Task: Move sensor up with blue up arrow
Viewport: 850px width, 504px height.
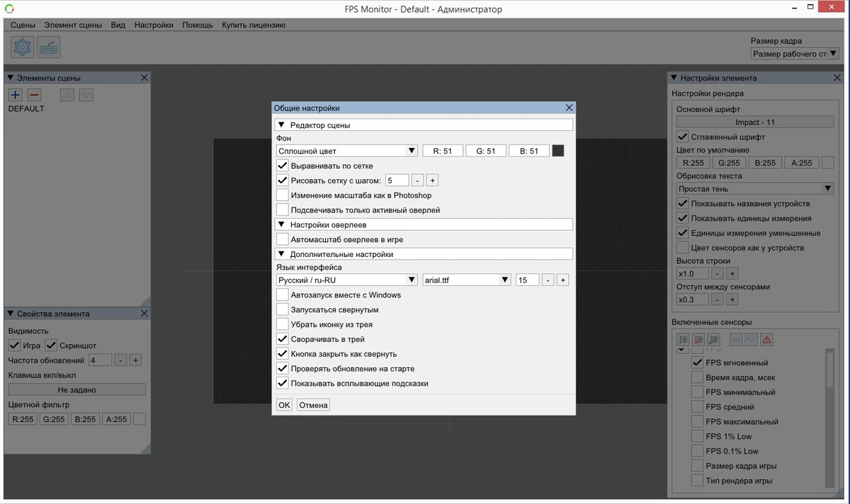Action: (x=736, y=340)
